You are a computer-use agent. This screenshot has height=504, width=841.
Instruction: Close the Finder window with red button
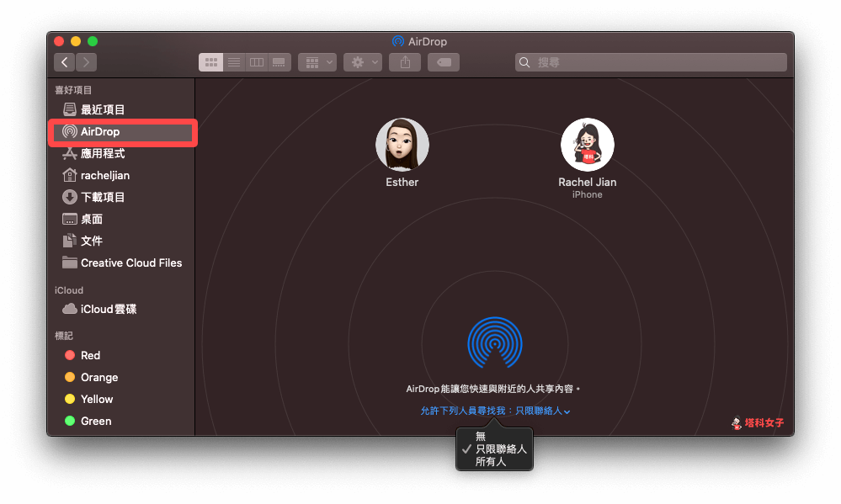click(59, 41)
